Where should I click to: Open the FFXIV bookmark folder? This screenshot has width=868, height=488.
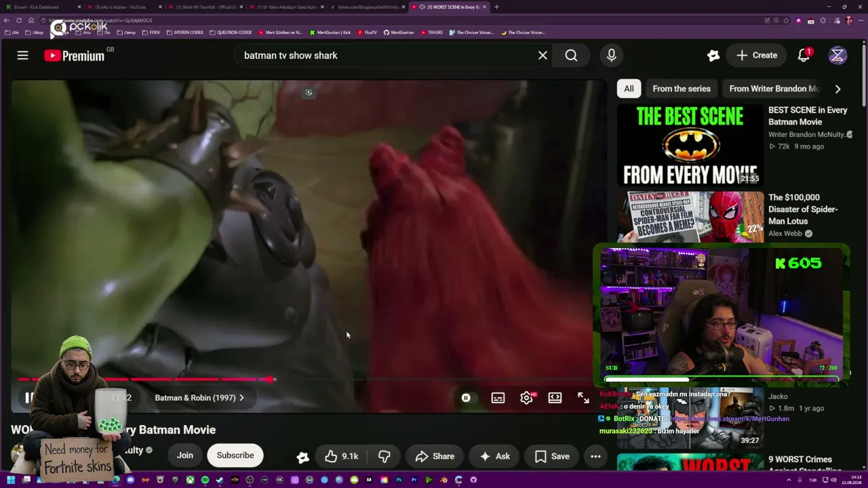pos(151,33)
